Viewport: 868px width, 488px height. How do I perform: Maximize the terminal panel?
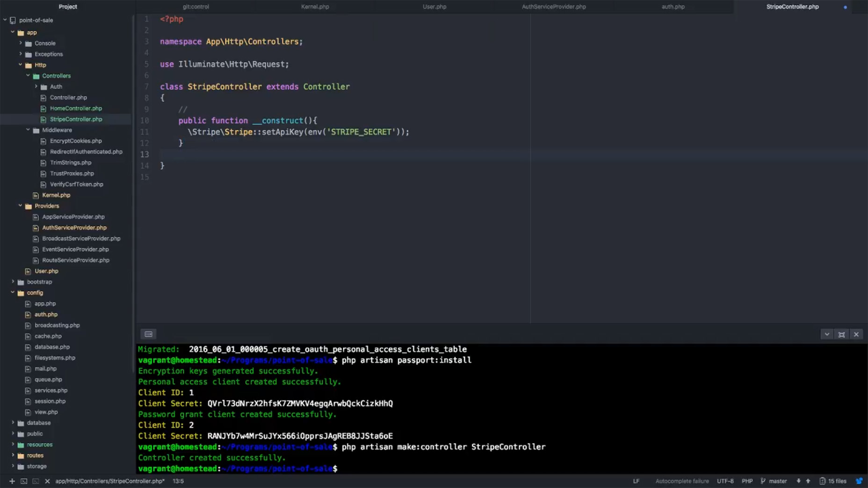pos(841,334)
